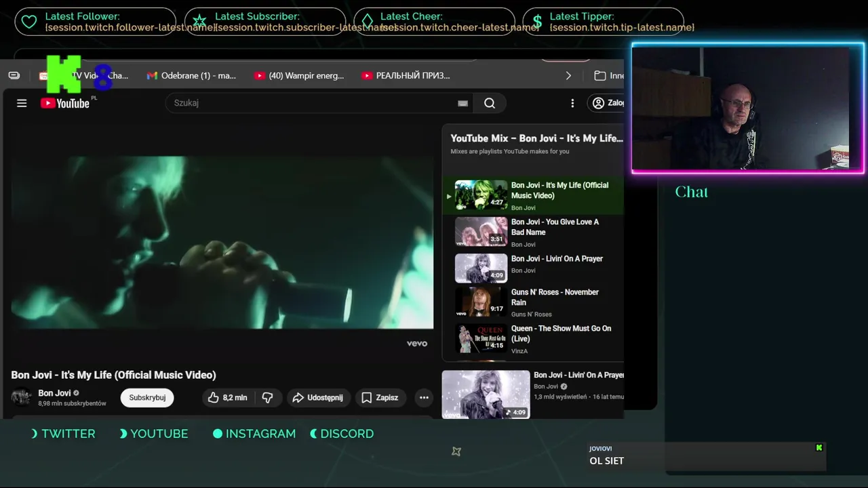Click the Latest Tipper dollar icon

click(537, 22)
